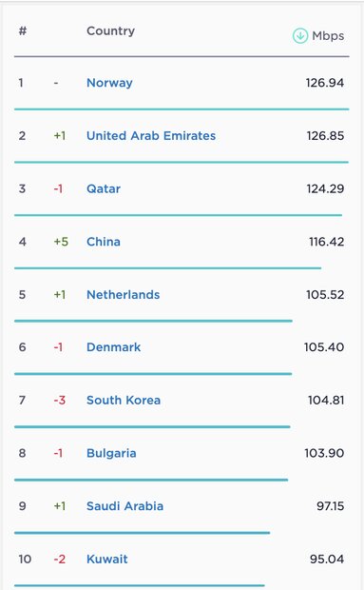Screen dimensions: 364x590
Task: Click the # rank column header
Action: click(23, 30)
